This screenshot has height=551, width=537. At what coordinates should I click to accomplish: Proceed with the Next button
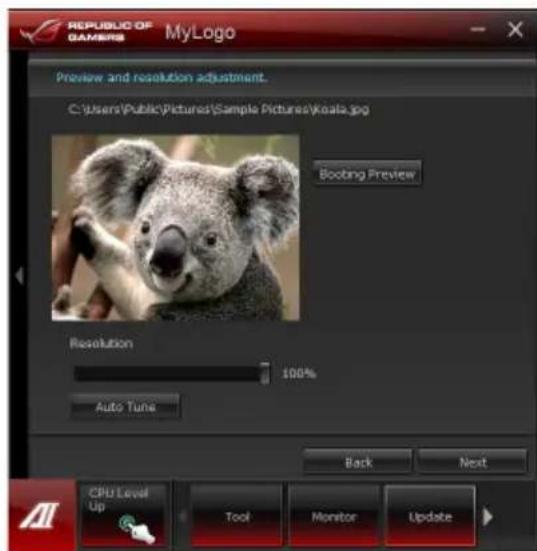point(473,462)
